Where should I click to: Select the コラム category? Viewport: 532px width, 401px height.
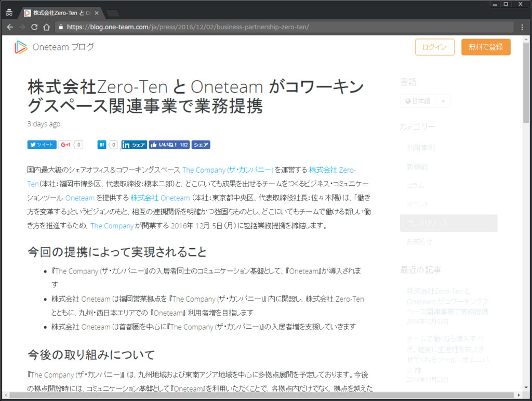tap(415, 185)
